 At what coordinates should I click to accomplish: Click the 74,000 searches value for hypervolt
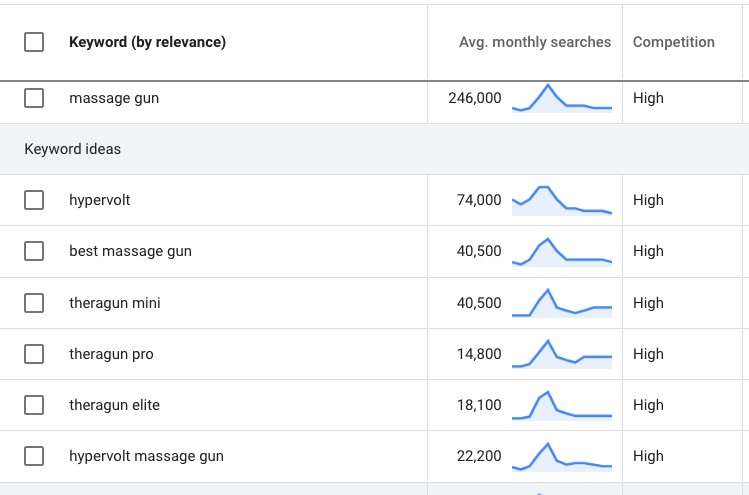coord(479,200)
